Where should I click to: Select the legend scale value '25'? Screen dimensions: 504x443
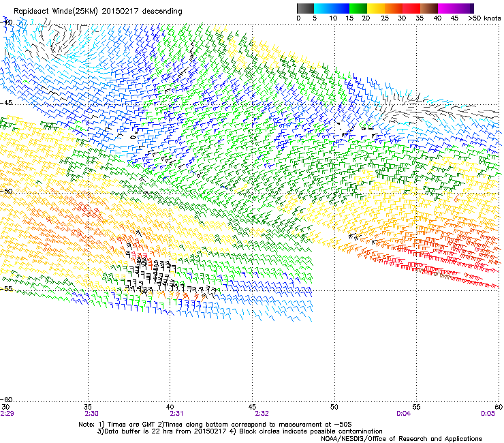(x=385, y=18)
